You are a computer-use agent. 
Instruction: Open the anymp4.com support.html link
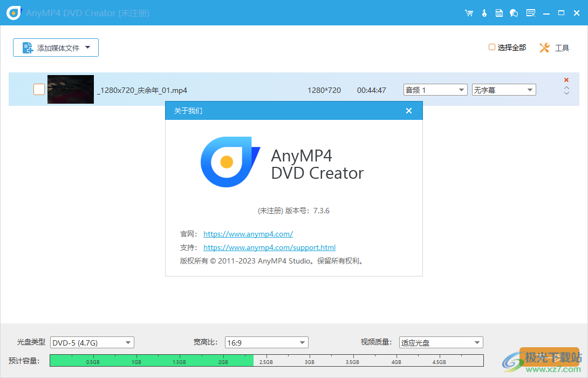click(269, 247)
